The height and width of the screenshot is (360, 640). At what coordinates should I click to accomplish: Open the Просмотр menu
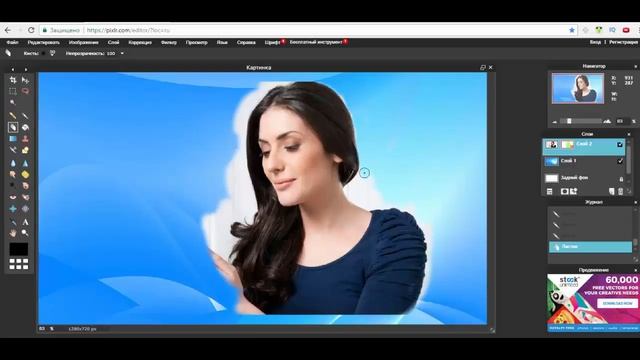197,42
